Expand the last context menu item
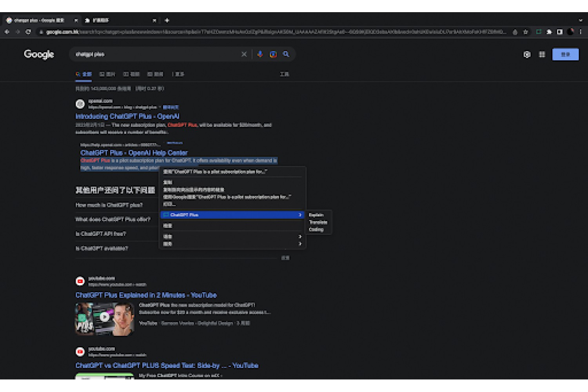This screenshot has width=588, height=392. pyautogui.click(x=232, y=244)
